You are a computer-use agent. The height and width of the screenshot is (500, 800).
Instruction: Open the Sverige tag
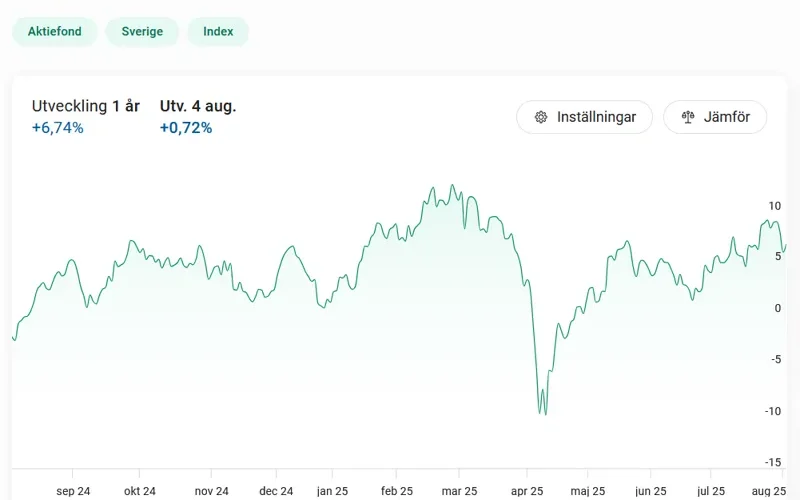pos(142,31)
